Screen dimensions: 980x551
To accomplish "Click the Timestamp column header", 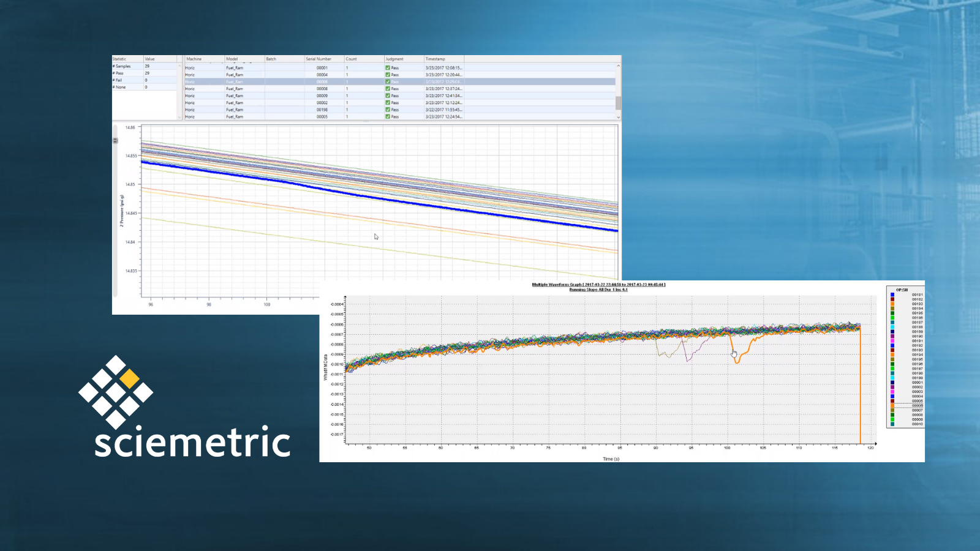I will pyautogui.click(x=435, y=59).
